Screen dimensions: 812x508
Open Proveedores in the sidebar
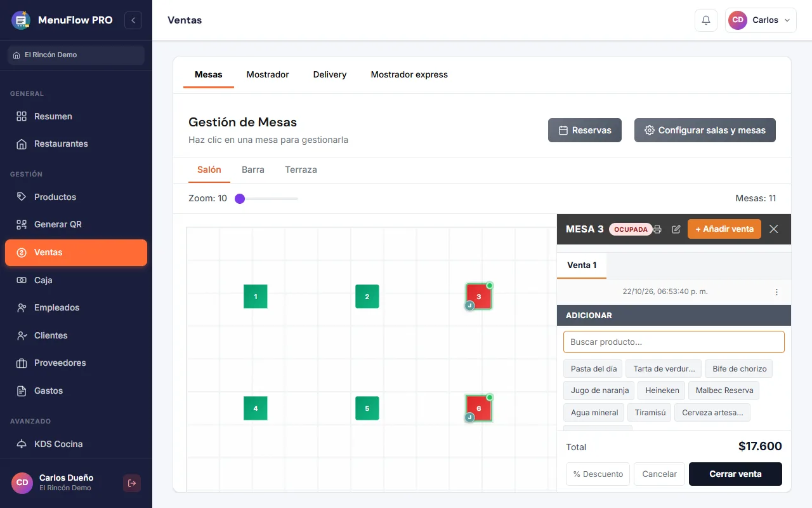pos(76,363)
